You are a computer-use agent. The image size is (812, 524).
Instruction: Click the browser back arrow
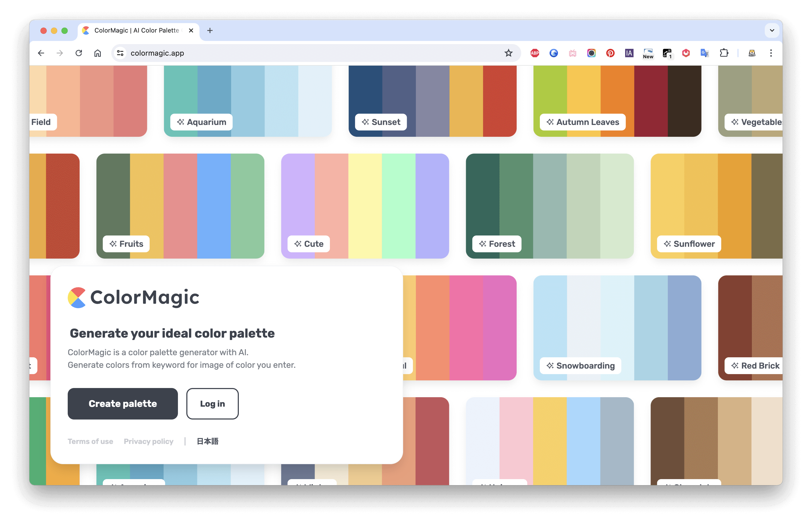41,53
